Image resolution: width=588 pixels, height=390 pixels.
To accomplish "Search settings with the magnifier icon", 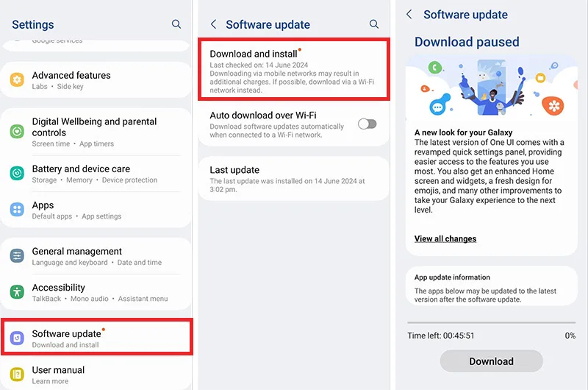I will (x=176, y=24).
